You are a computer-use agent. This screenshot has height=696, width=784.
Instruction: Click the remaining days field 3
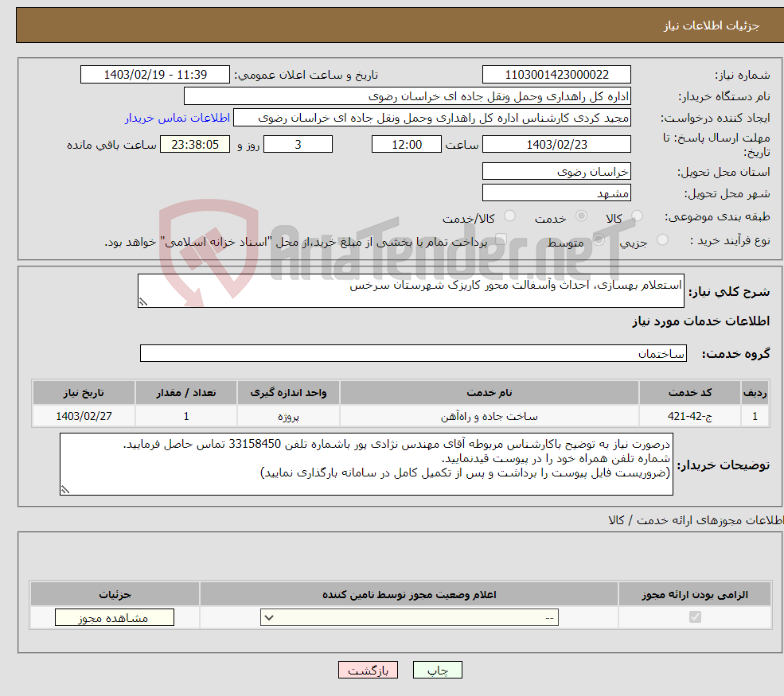click(x=298, y=145)
